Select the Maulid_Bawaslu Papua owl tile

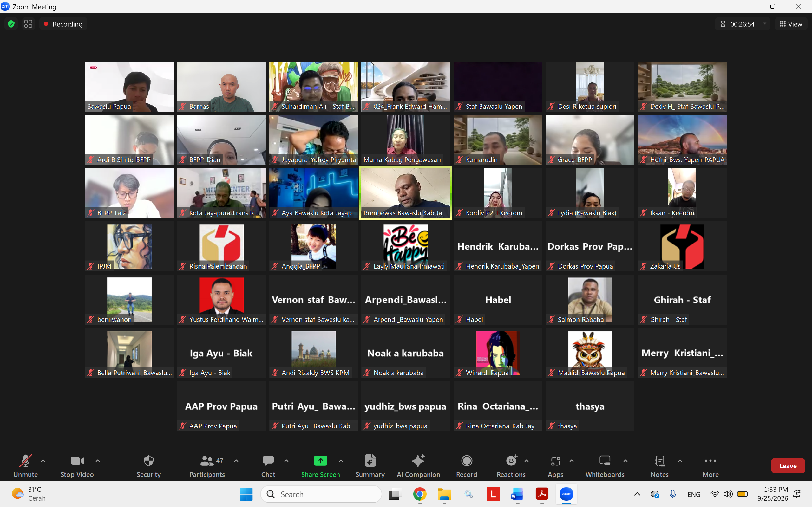click(x=590, y=353)
